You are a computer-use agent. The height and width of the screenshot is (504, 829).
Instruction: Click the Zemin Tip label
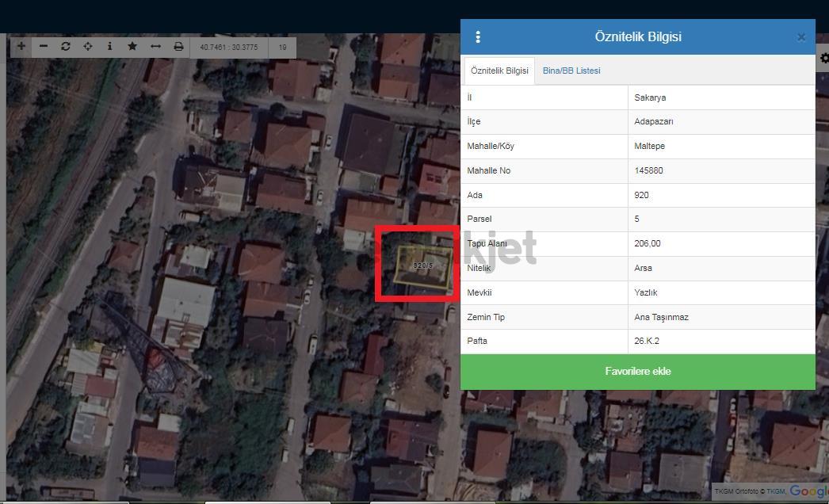coord(485,317)
